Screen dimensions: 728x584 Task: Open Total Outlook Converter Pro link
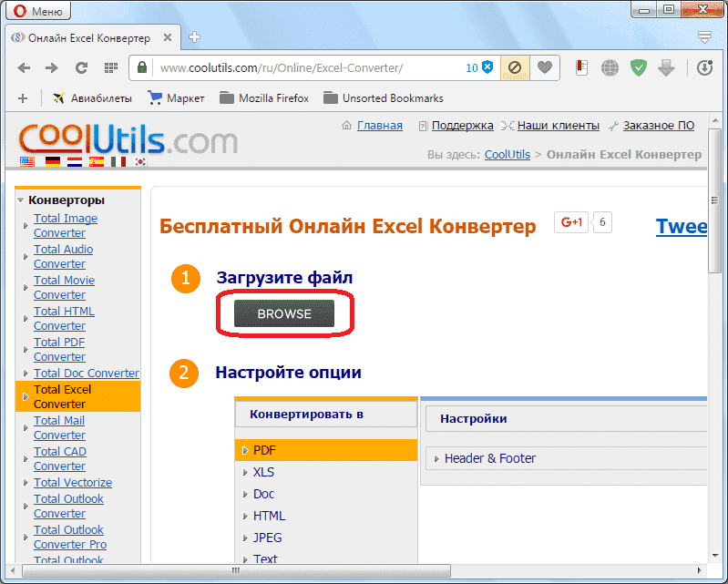click(70, 538)
